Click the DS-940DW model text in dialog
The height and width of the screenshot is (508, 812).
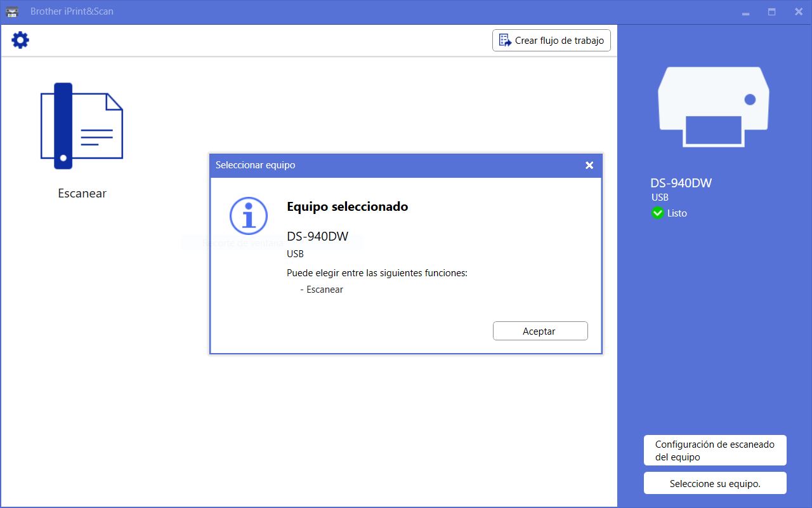(317, 236)
